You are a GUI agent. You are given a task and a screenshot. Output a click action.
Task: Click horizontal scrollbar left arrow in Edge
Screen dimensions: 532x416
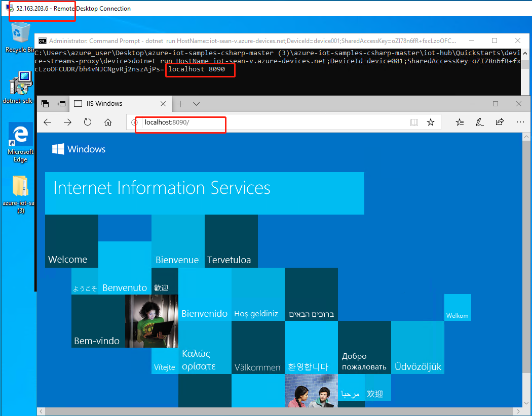(x=41, y=411)
